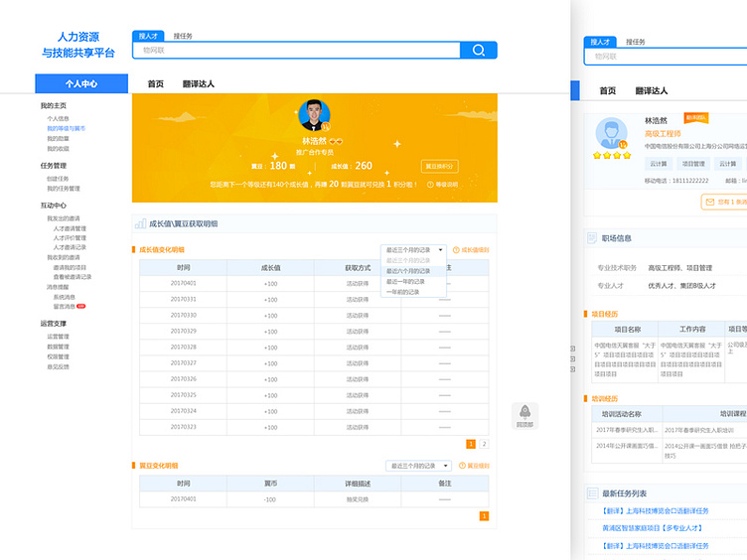Click the -100 翼币 value cell
Image resolution: width=747 pixels, height=560 pixels.
click(270, 499)
